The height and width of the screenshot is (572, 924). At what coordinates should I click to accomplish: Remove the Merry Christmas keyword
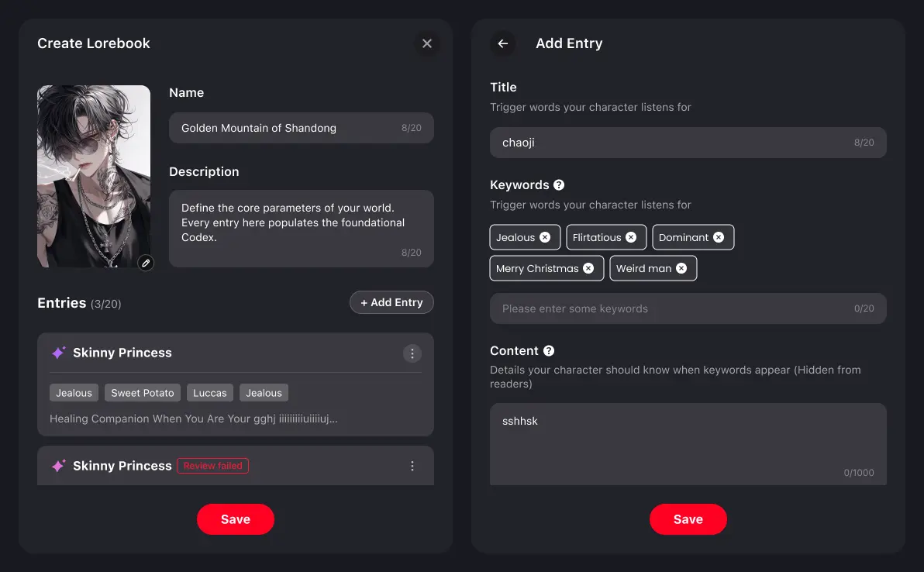588,268
